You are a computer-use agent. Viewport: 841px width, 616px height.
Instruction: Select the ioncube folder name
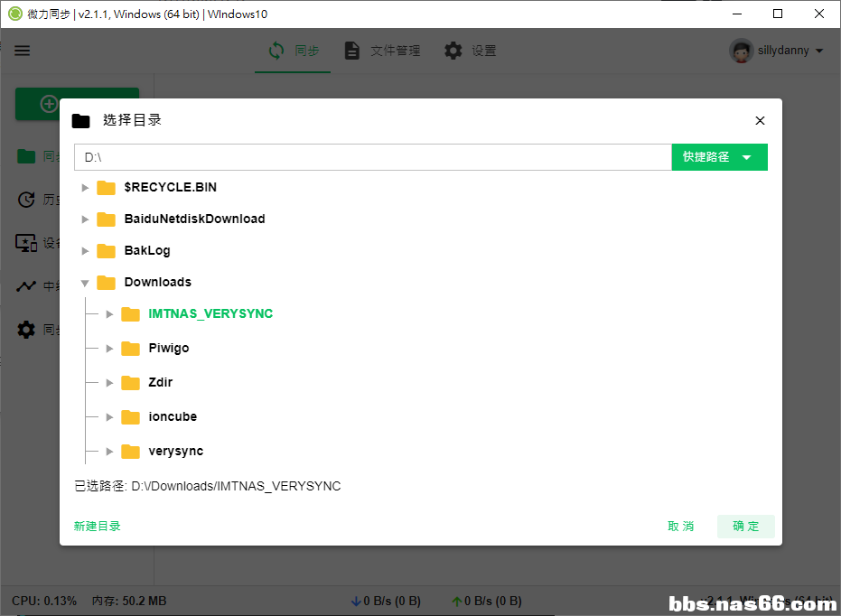click(173, 417)
